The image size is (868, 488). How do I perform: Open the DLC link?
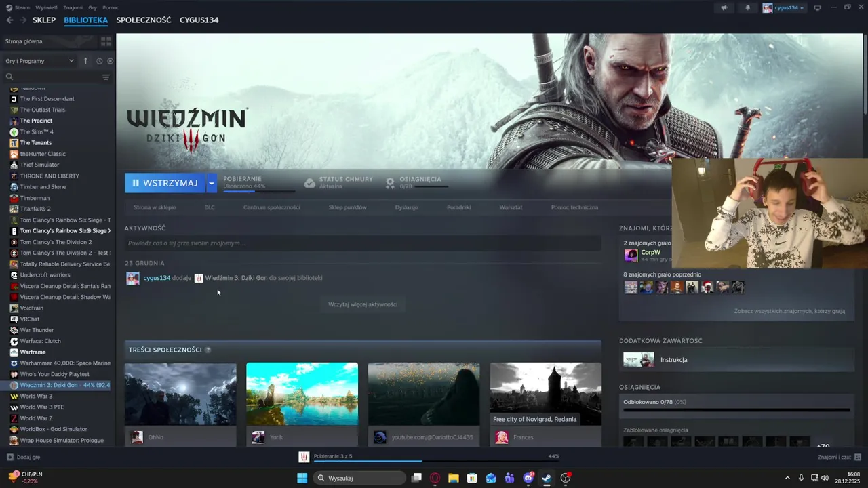[210, 207]
